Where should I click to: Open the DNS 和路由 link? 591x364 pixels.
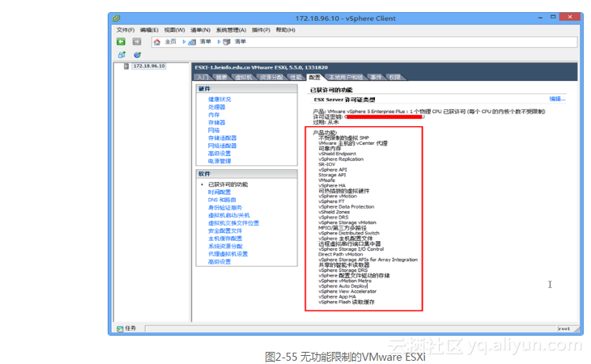[222, 200]
